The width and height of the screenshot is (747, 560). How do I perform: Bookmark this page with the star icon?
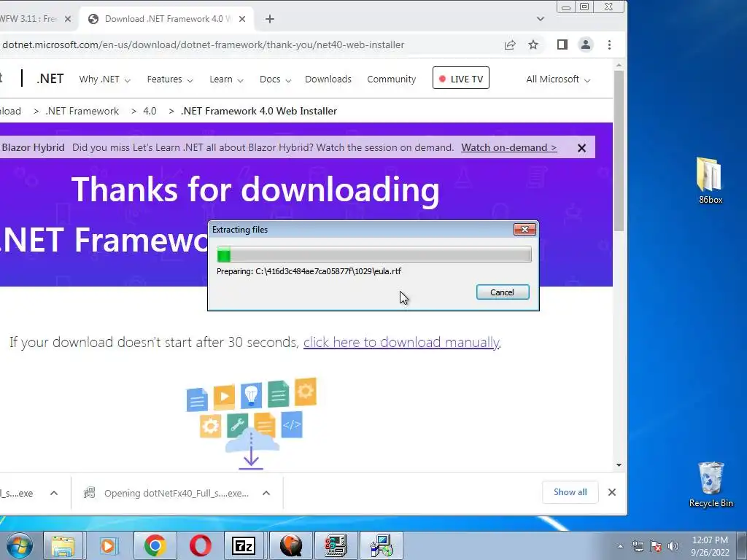click(533, 44)
